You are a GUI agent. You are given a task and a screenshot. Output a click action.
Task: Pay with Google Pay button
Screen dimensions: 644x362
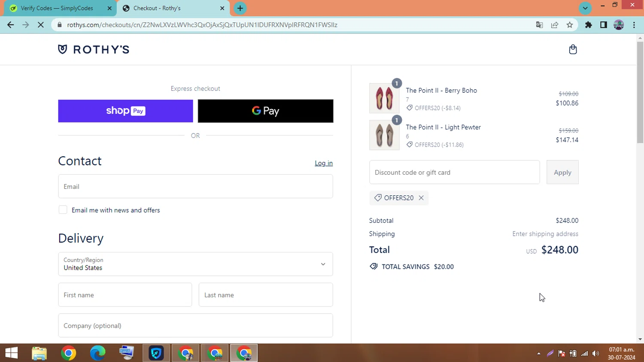(x=265, y=111)
